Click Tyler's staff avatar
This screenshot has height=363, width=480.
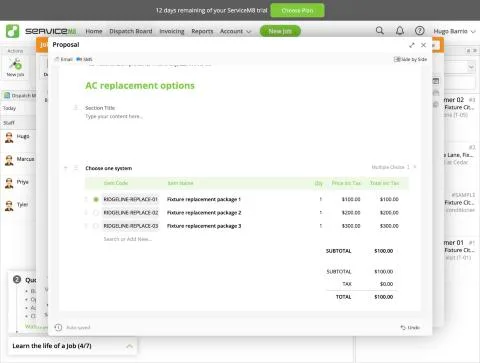click(9, 205)
